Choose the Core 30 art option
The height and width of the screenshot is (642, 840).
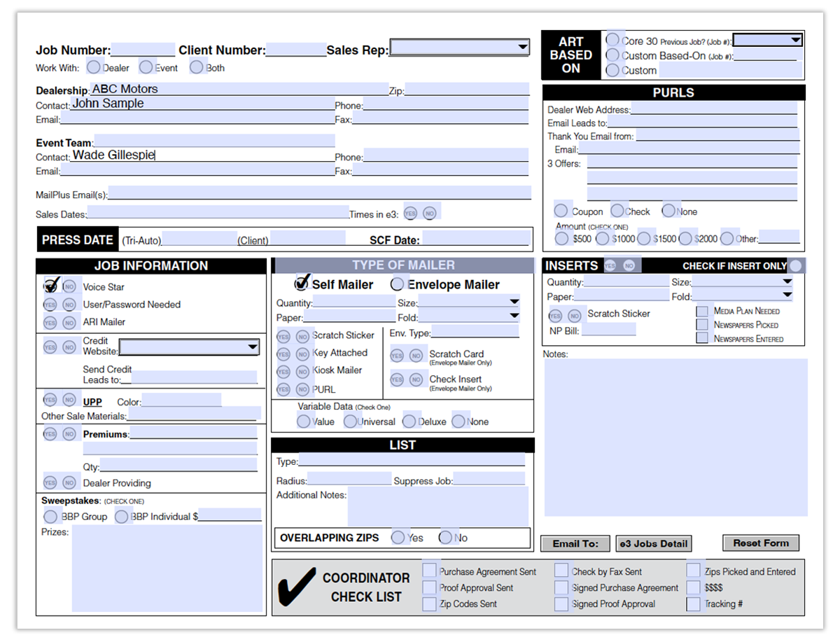pos(613,39)
